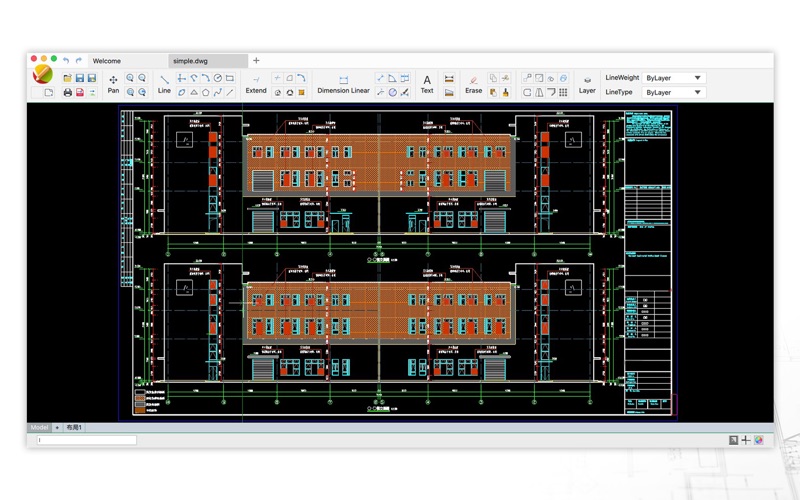Click the Copy documents icon

tap(493, 78)
